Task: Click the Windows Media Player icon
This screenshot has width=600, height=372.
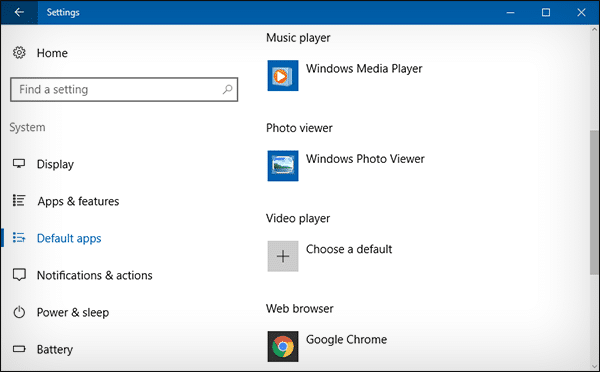Action: pos(283,75)
